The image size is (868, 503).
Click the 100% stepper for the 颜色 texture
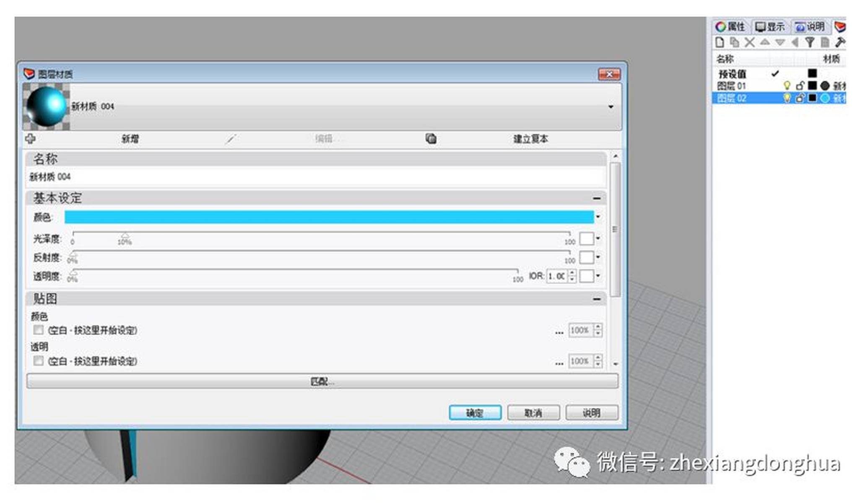click(x=598, y=330)
